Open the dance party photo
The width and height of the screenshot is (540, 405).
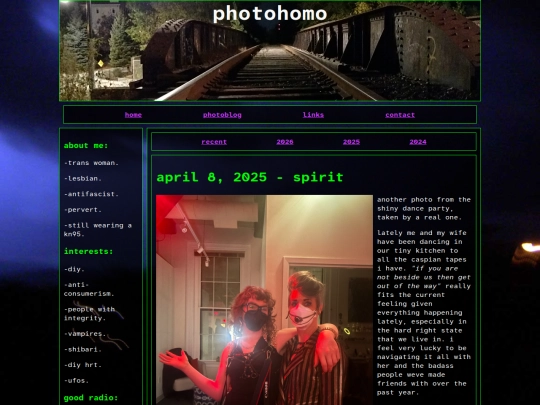click(x=264, y=300)
